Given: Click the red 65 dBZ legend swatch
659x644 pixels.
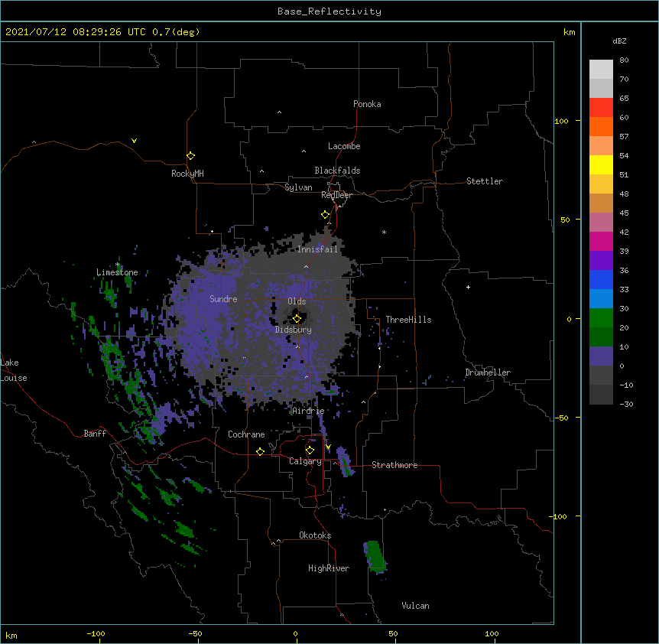Looking at the screenshot, I should point(601,108).
